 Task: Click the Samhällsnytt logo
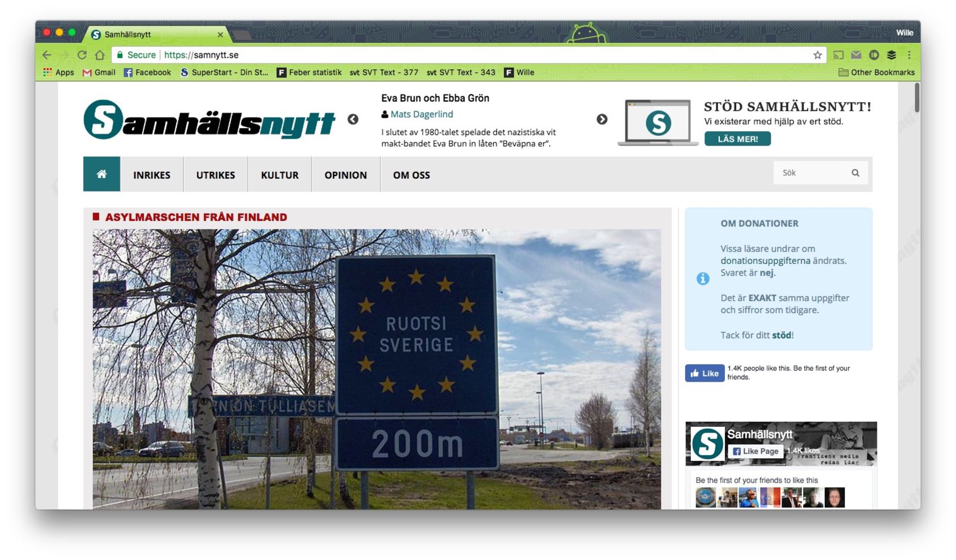click(x=210, y=119)
